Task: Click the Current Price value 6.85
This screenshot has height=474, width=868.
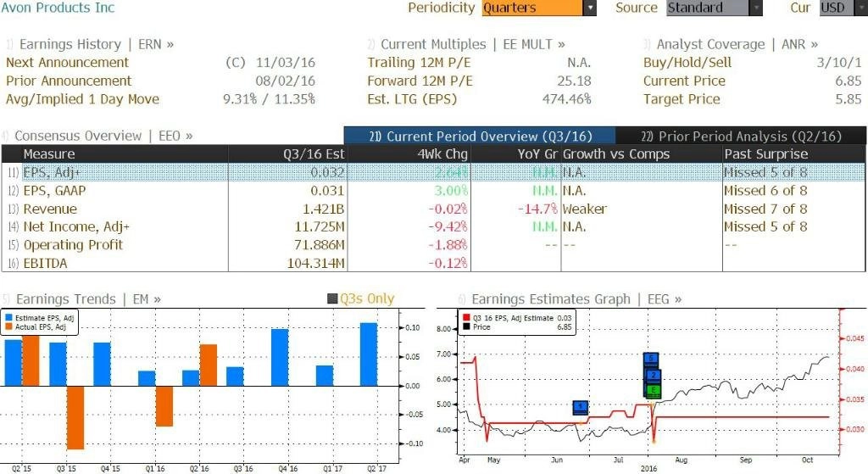Action: (849, 81)
